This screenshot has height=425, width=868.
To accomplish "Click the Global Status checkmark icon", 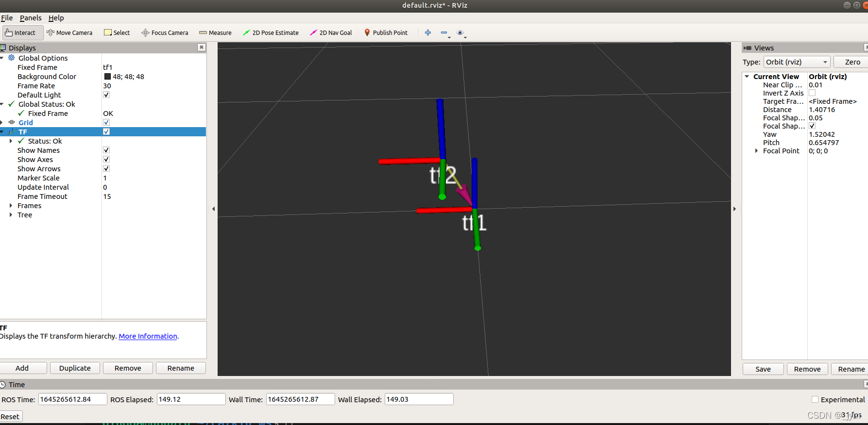I will click(12, 104).
